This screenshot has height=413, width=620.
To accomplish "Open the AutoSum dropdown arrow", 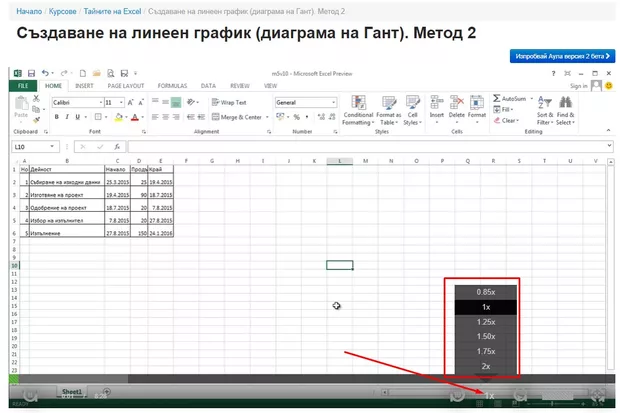I will coord(532,99).
